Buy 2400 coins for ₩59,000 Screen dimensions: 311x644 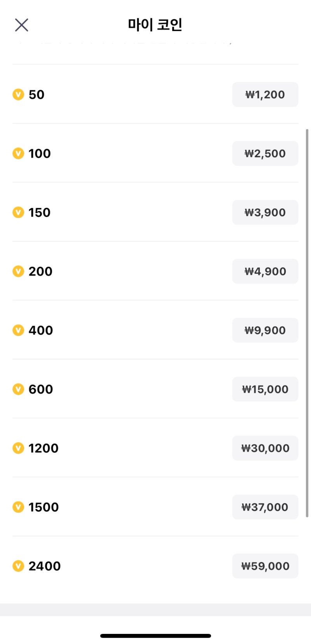click(x=265, y=566)
